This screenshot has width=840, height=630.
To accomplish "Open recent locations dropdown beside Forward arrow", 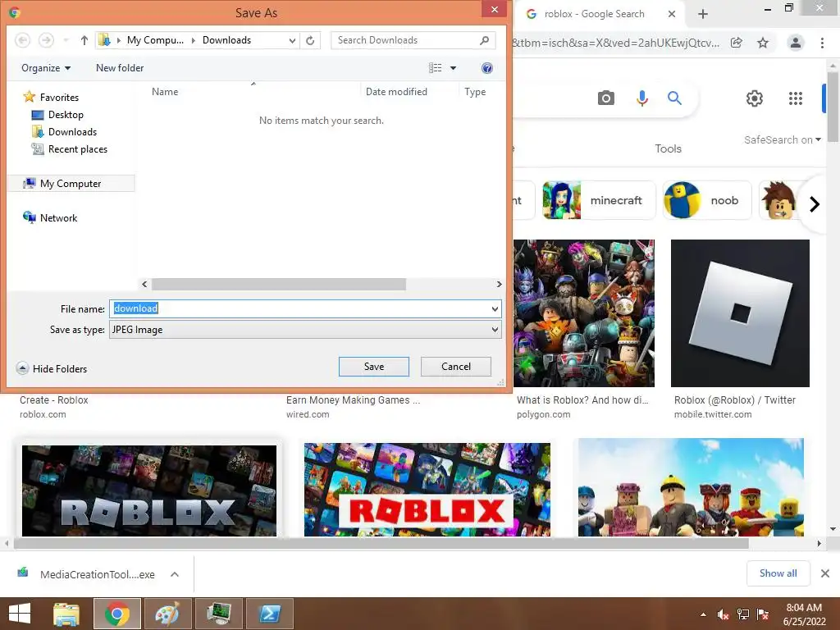I will [66, 40].
